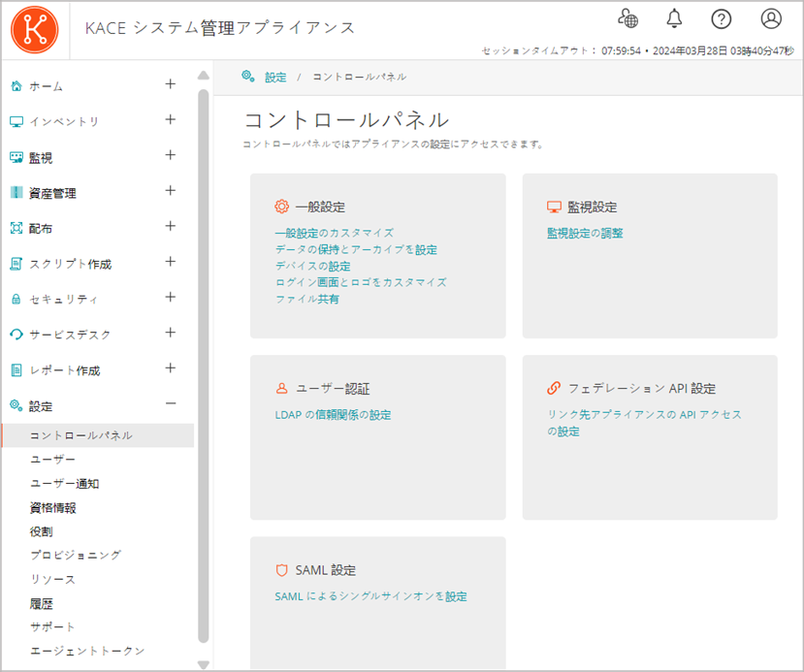
Task: Open the help question mark icon
Action: pos(721,18)
